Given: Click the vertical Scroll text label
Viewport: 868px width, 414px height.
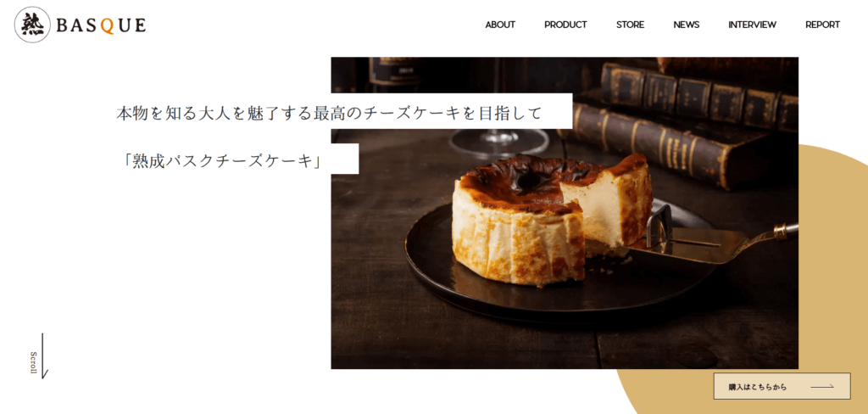Looking at the screenshot, I should click(33, 363).
